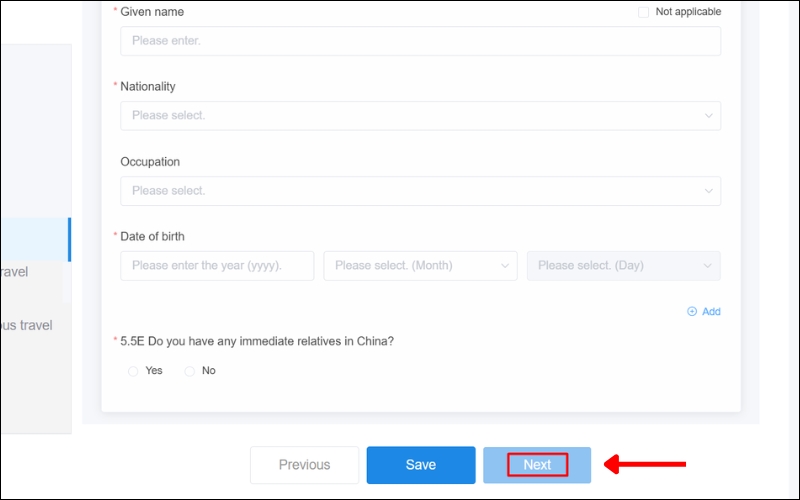Open the birth Day select box
This screenshot has height=500, width=800.
(x=623, y=266)
